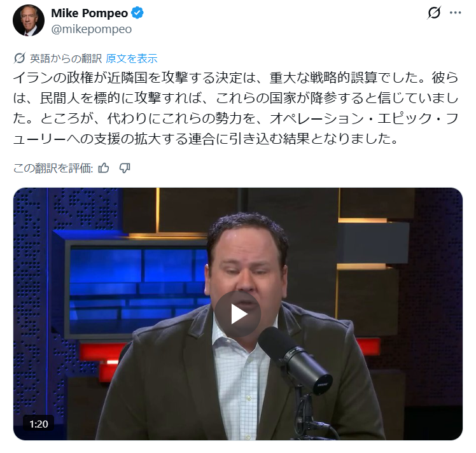Like the translation with thumbs up

pos(104,168)
